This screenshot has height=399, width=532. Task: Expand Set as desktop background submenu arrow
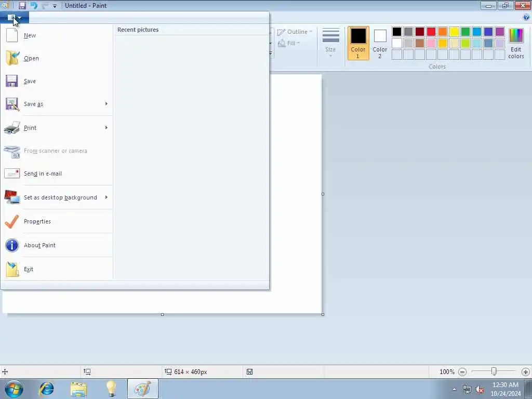coord(107,197)
